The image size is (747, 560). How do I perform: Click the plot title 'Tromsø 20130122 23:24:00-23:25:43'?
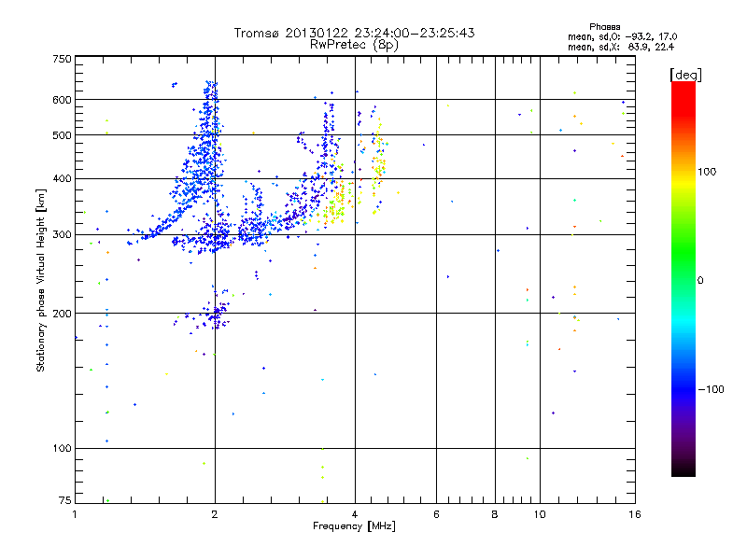coord(355,33)
